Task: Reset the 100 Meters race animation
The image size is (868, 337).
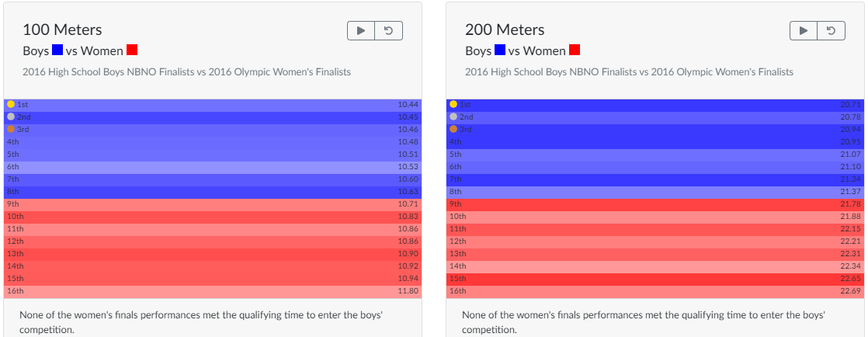Action: coord(388,30)
